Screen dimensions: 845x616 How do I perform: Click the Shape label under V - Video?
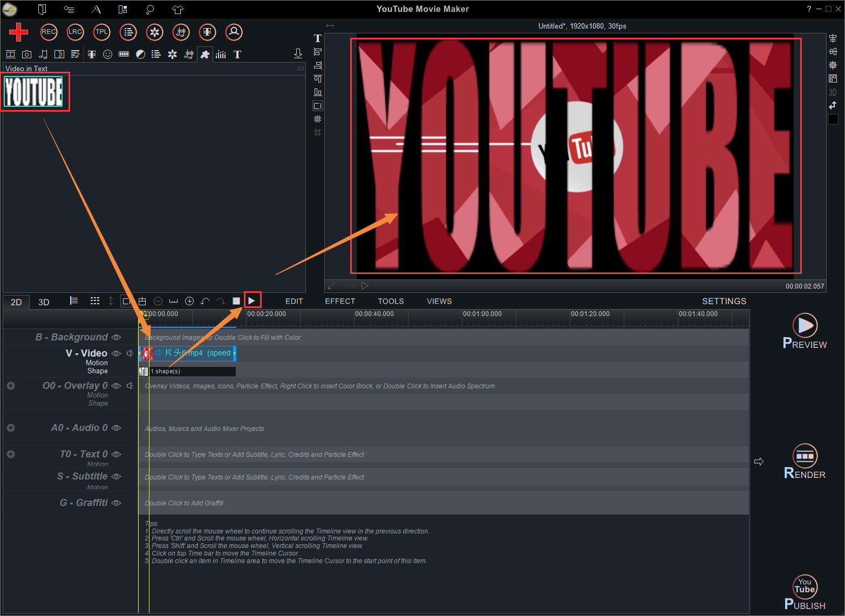(x=98, y=371)
